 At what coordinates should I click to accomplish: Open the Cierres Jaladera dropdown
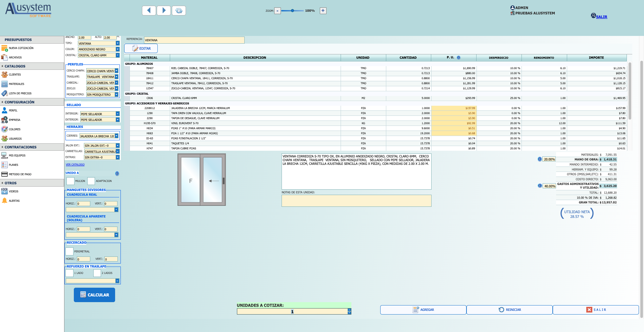pos(117,136)
